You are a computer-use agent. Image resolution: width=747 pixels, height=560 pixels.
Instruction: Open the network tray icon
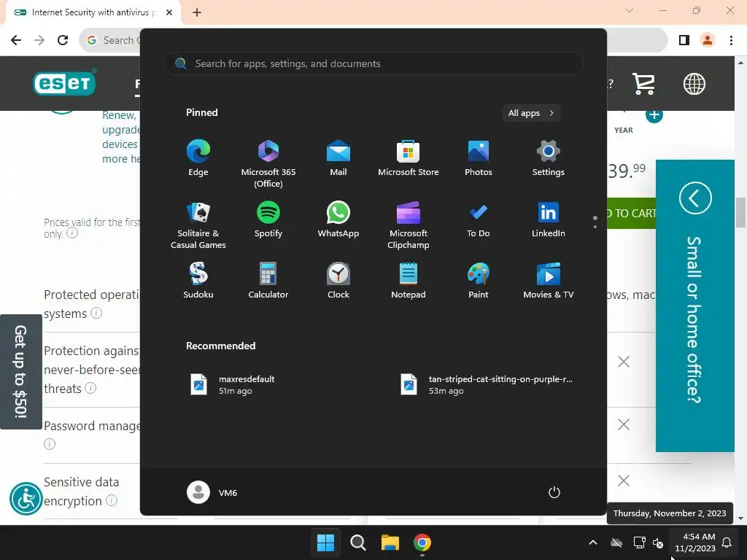[x=639, y=542]
